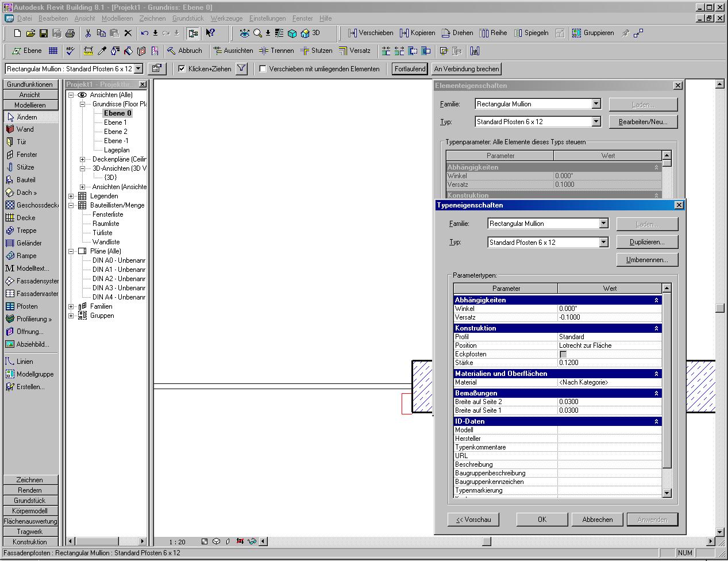Screen dimensions: 728x561
Task: Open Familie dropdown in Elementeigenschaften window
Action: tap(596, 104)
